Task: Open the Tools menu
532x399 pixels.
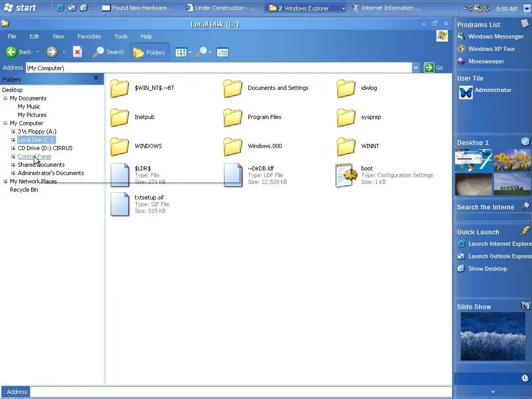Action: pos(121,36)
